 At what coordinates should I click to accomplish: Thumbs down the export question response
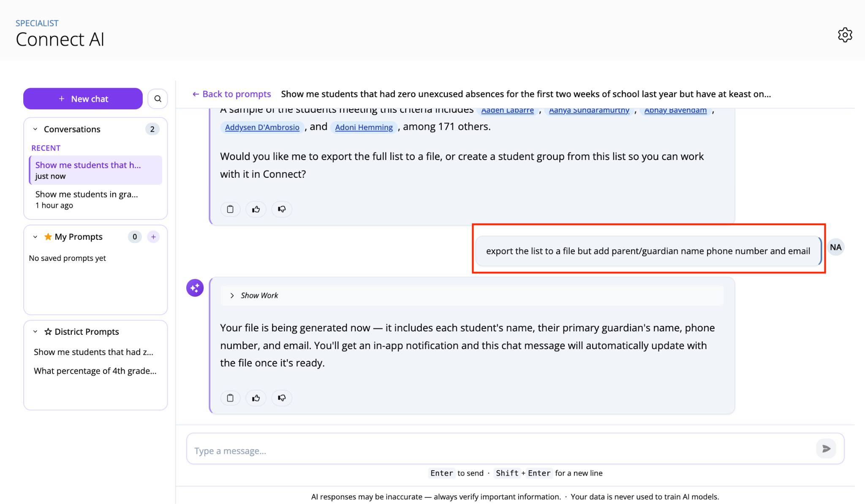coord(282,209)
